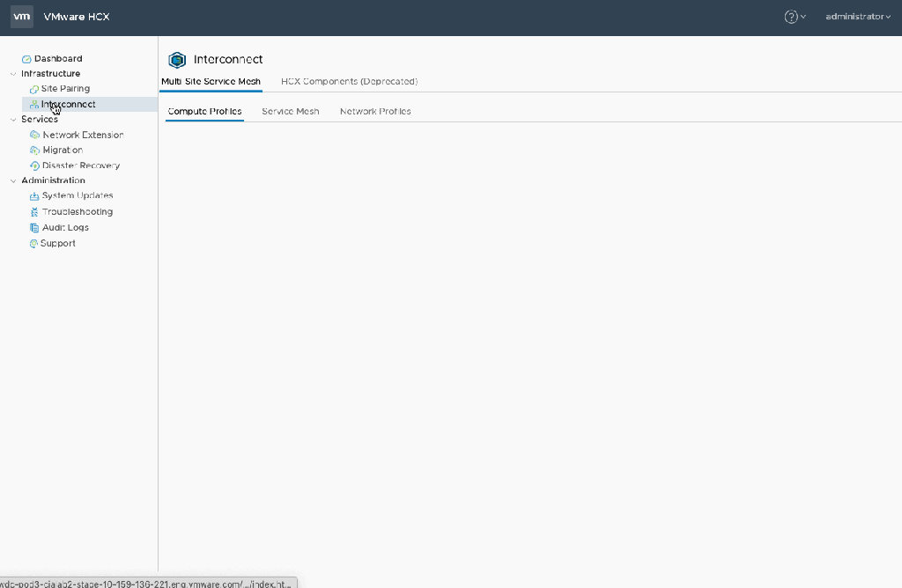Open the administrator user menu

pyautogui.click(x=857, y=17)
